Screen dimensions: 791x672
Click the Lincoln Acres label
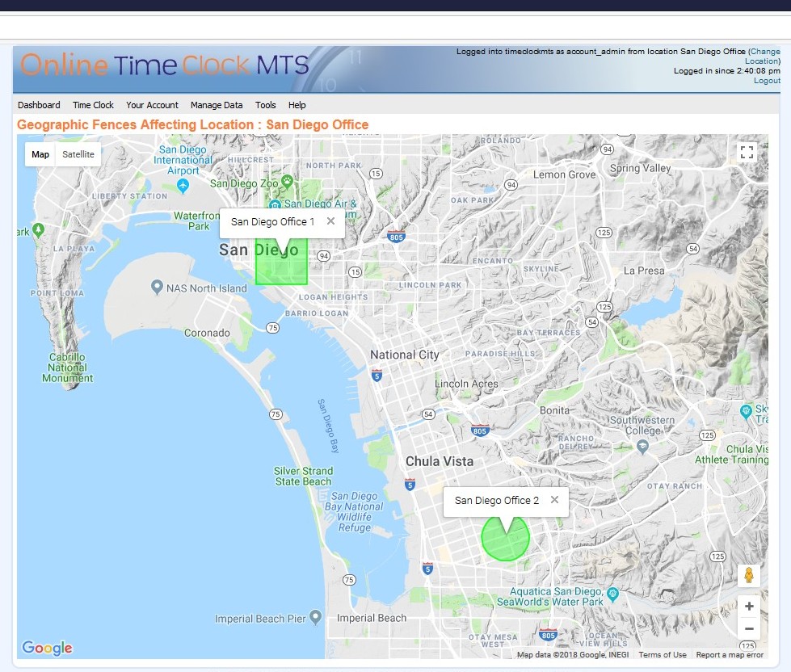467,384
